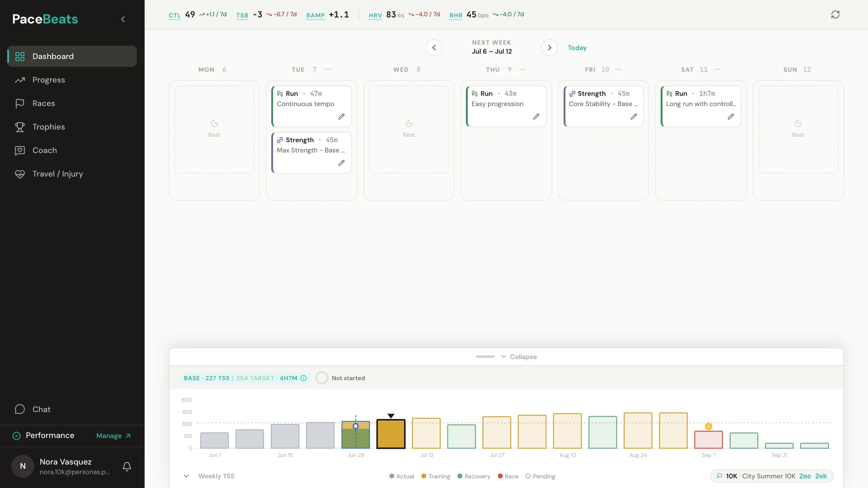Grab the chart panel drag handle
This screenshot has width=868, height=488.
[x=485, y=357]
